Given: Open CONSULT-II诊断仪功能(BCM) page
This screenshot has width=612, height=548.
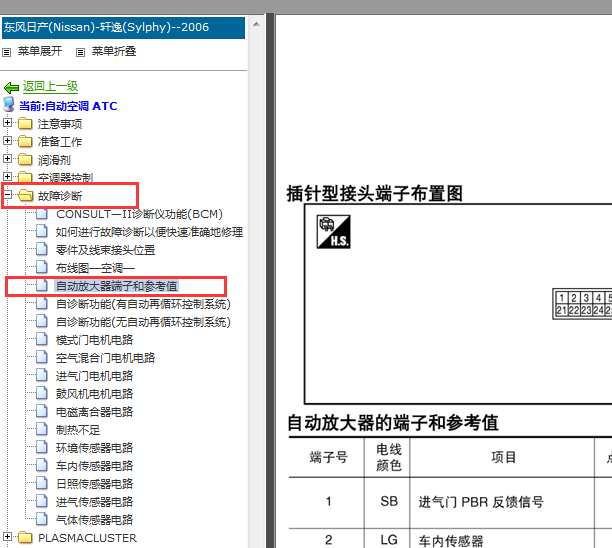Looking at the screenshot, I should pyautogui.click(x=139, y=214).
